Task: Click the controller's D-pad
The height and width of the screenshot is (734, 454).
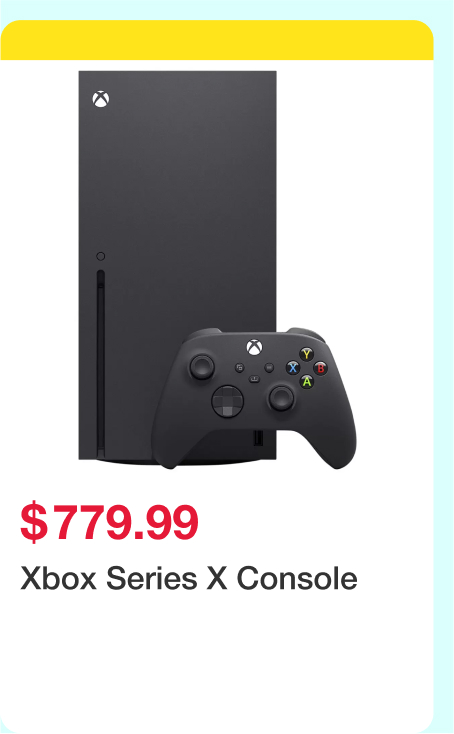Action: pos(227,401)
